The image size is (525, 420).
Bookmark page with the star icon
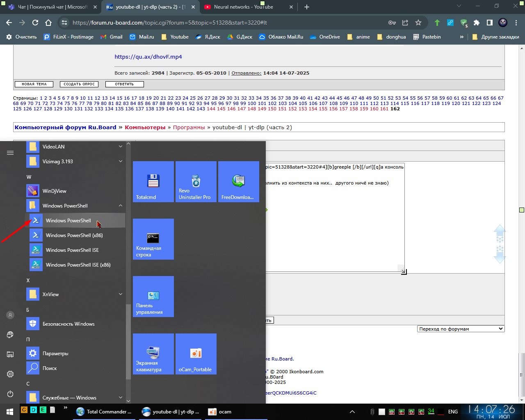tap(418, 23)
